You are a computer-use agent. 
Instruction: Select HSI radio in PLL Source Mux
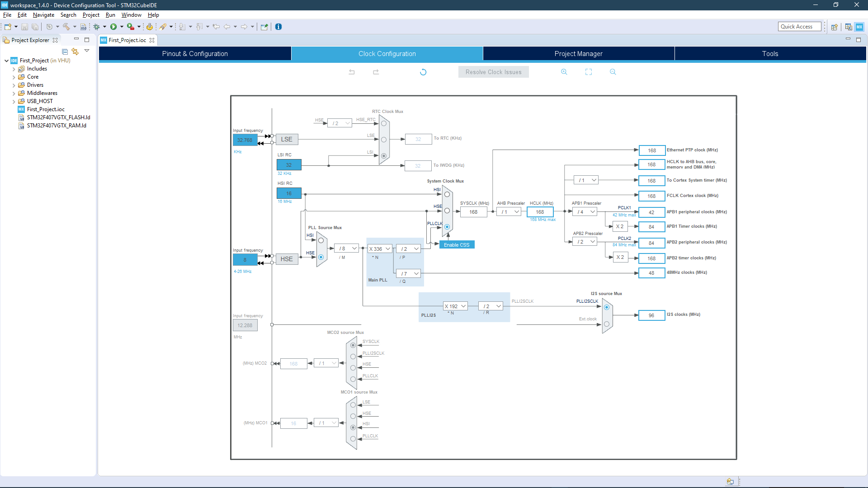tap(321, 240)
